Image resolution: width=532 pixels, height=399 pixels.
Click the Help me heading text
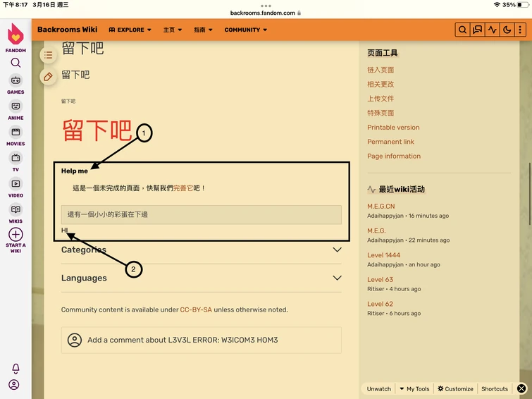(74, 171)
